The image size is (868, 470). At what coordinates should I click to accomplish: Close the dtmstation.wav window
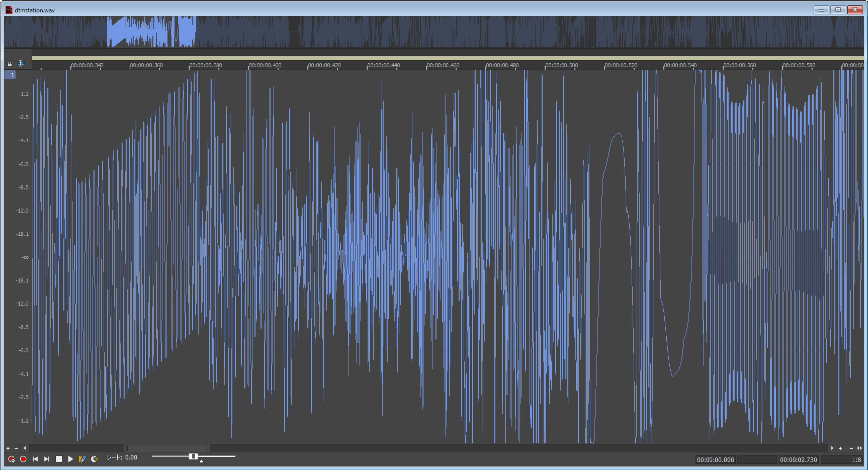coord(855,10)
